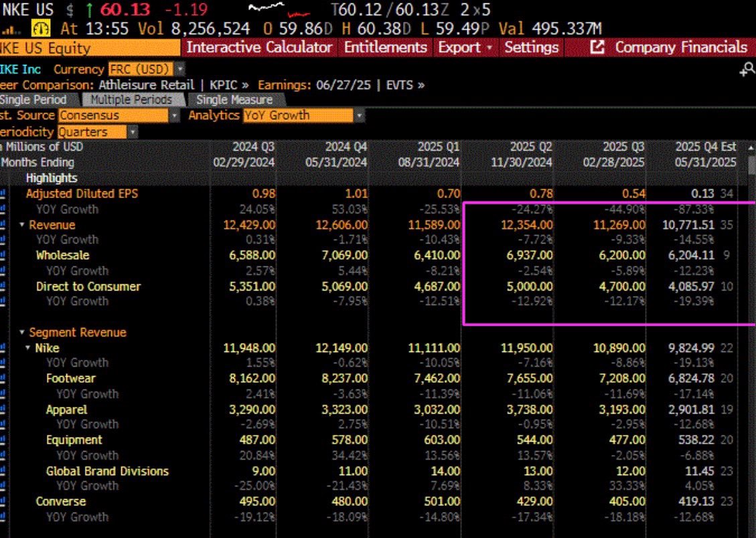756x538 pixels.
Task: Click the chart icon for the Revenue row
Action: coord(3,225)
